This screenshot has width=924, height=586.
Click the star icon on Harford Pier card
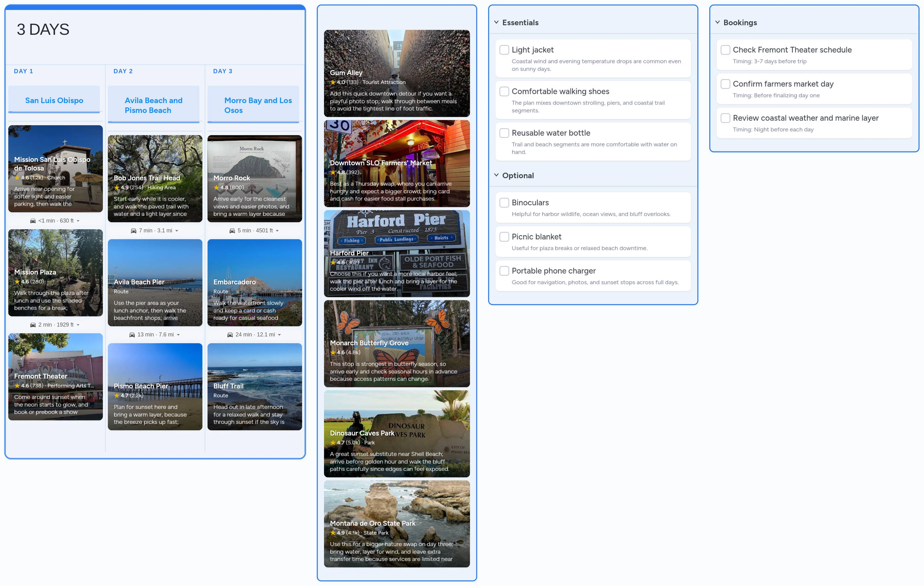pos(332,262)
